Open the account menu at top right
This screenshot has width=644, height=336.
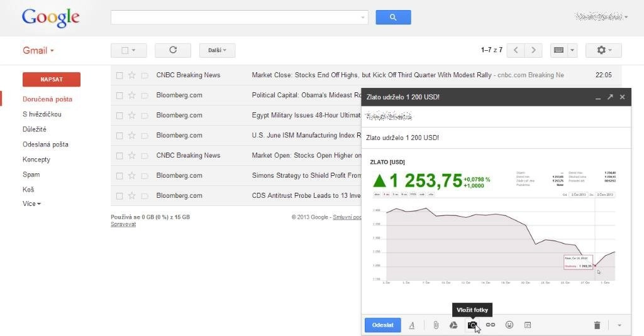[x=601, y=17]
